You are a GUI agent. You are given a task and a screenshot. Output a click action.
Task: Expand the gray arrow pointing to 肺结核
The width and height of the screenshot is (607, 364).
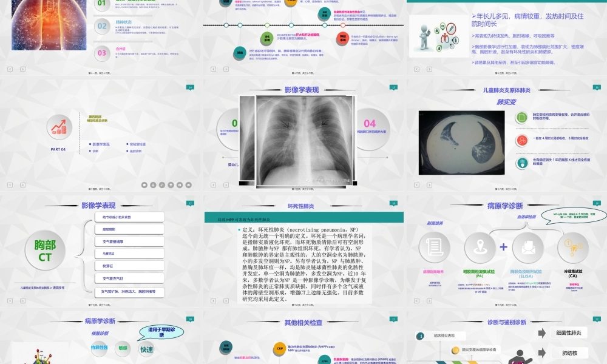pos(541,353)
